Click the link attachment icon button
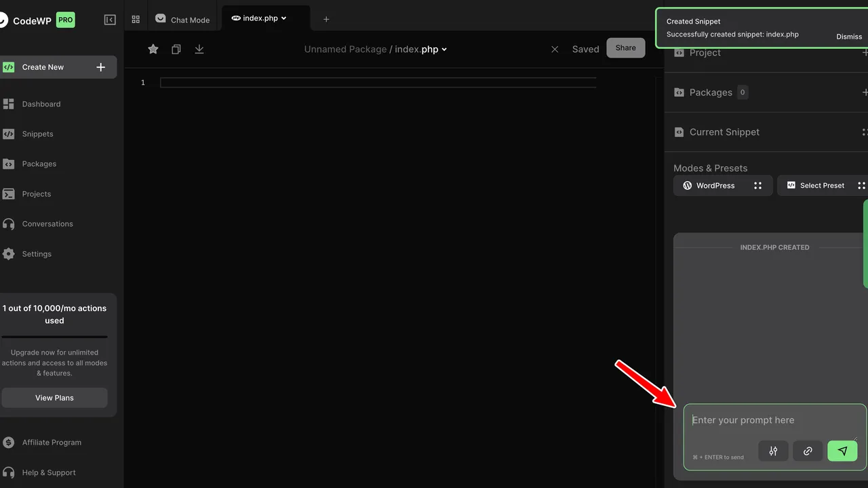The image size is (868, 488). coord(808,451)
